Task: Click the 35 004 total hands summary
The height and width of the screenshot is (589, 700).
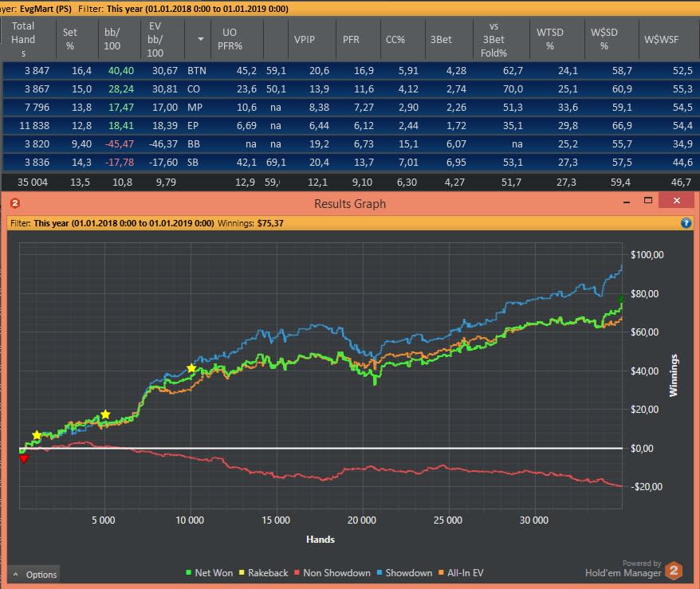Action: pyautogui.click(x=32, y=182)
